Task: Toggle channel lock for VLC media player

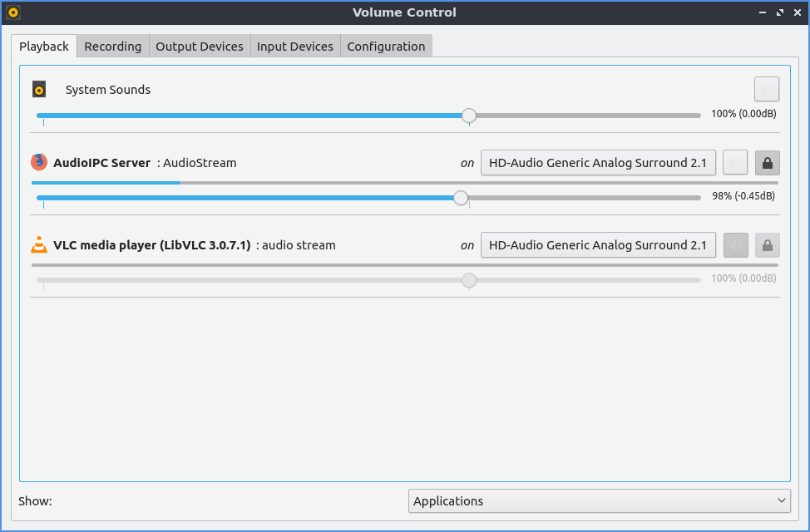Action: pos(767,245)
